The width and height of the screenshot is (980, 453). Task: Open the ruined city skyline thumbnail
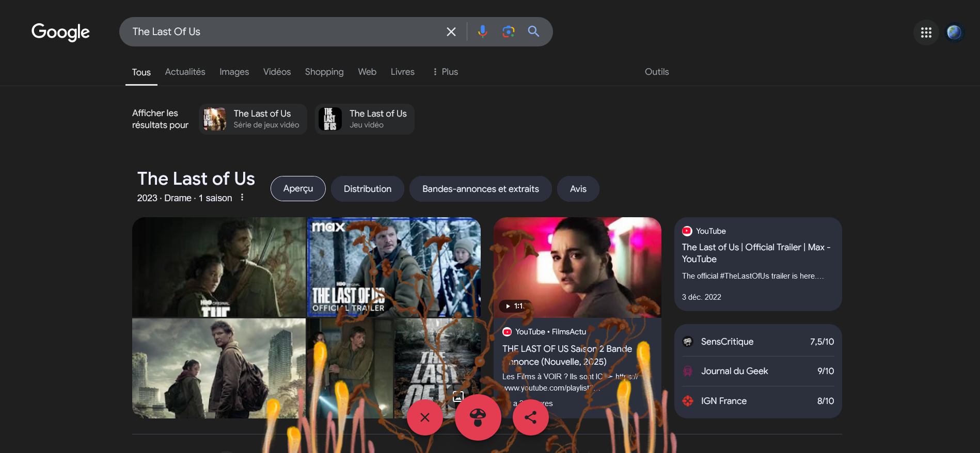(x=219, y=368)
